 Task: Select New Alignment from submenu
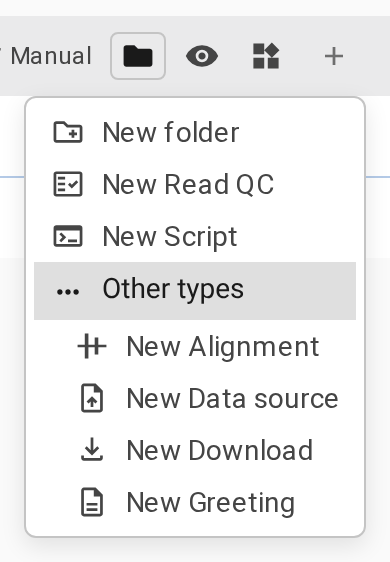tap(195, 346)
